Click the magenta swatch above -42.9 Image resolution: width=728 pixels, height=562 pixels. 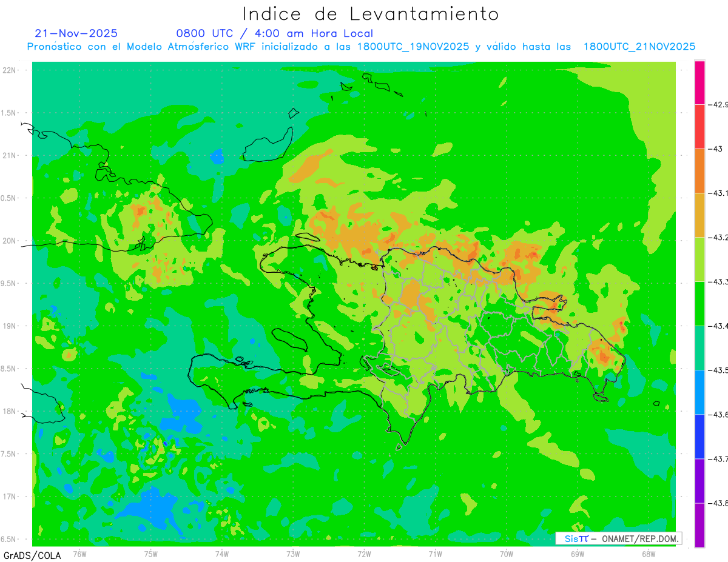click(699, 82)
